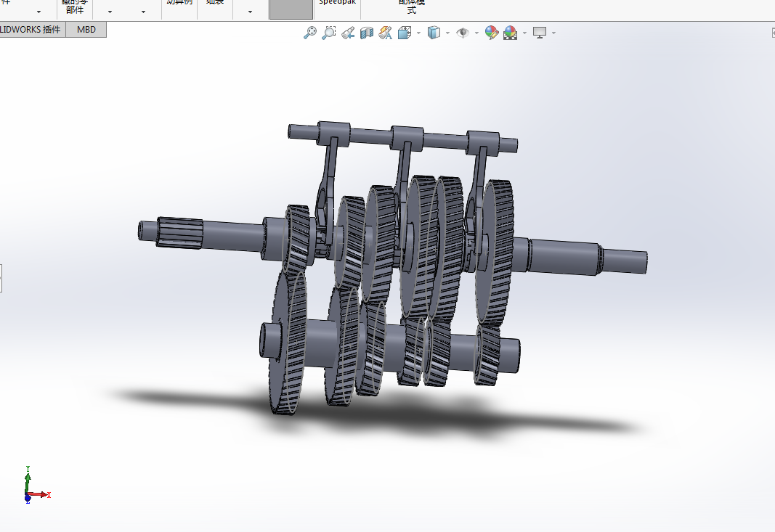Expand the Hide/Show Items dropdown arrow

tap(476, 33)
